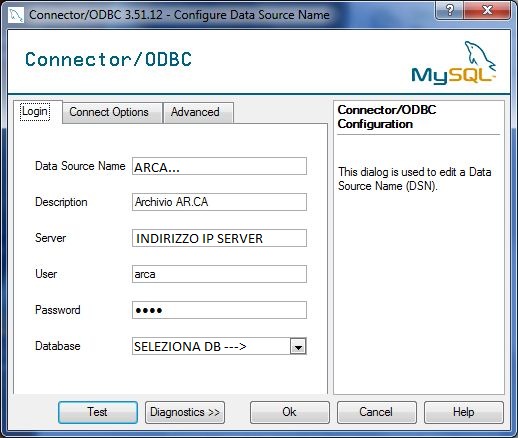Click the User input field

(x=219, y=274)
